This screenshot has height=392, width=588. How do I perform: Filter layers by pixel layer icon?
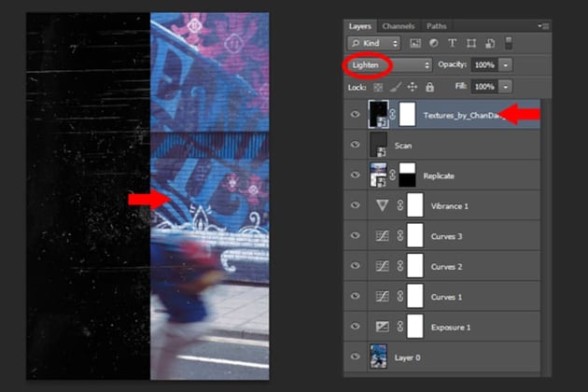(415, 44)
